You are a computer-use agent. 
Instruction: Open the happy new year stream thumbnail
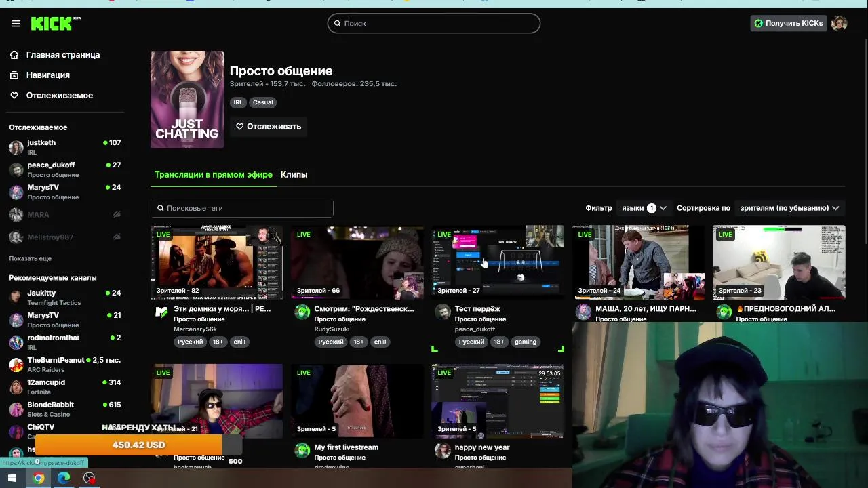(x=498, y=401)
